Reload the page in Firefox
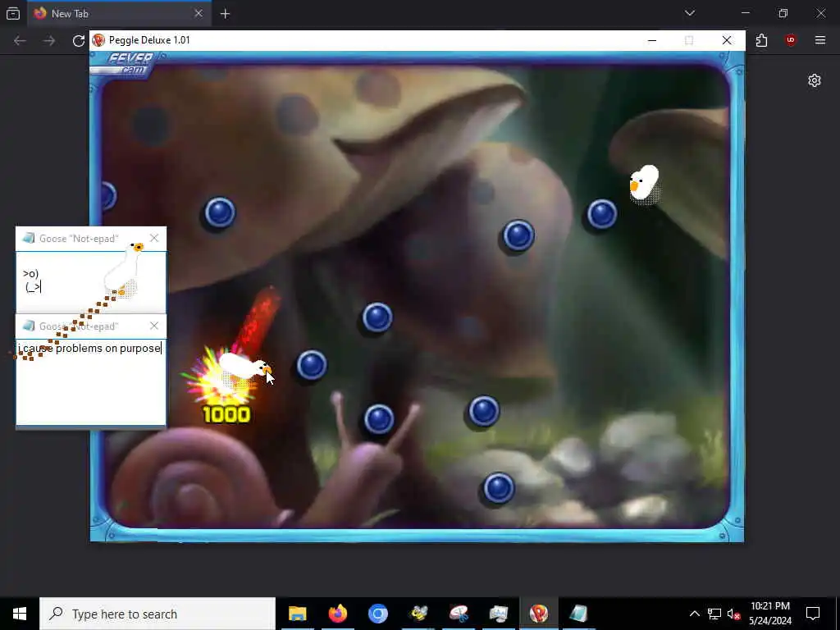Image resolution: width=840 pixels, height=630 pixels. tap(79, 41)
